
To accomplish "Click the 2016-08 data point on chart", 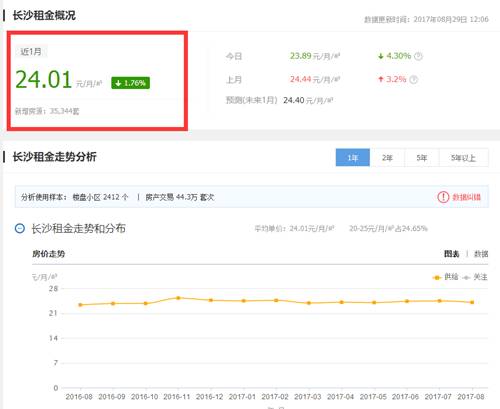I will click(80, 305).
